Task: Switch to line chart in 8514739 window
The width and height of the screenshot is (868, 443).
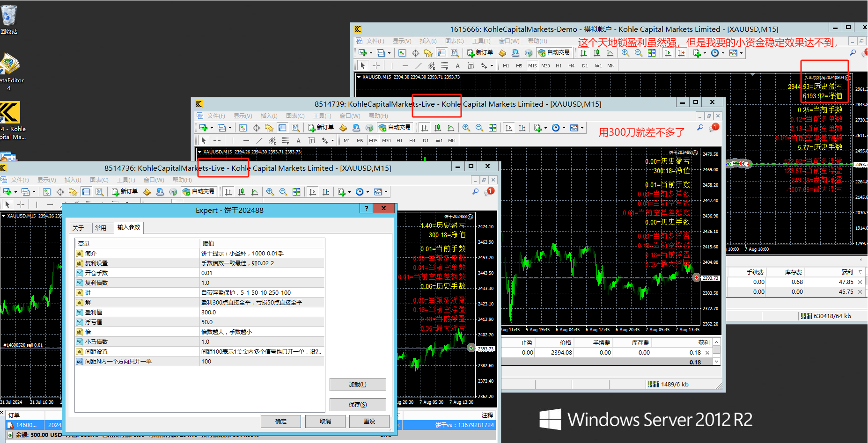Action: tap(451, 128)
